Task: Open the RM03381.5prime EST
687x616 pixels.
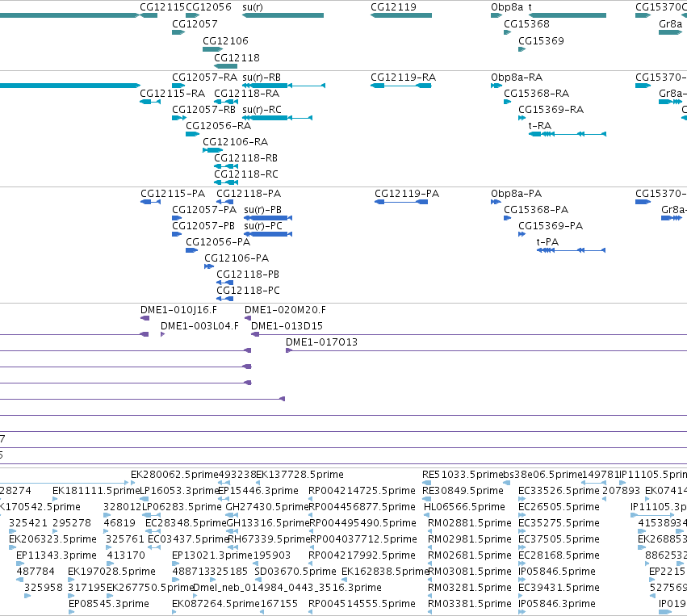Action: 431,612
